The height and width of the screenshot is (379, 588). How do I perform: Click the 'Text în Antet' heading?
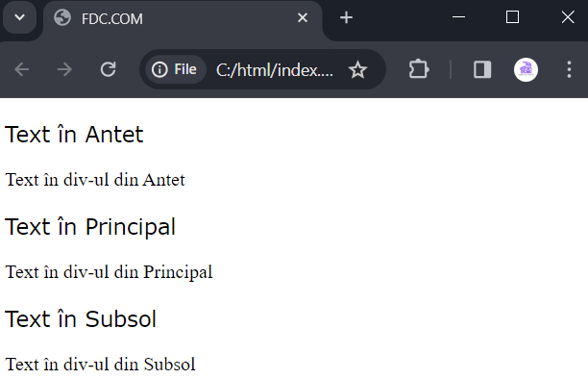[x=74, y=134]
